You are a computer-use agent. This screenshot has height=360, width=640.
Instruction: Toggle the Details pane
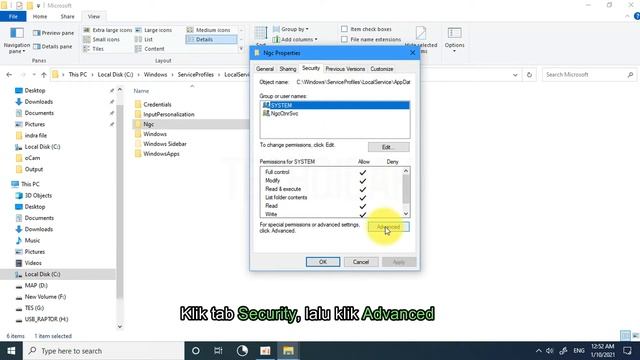coord(52,47)
